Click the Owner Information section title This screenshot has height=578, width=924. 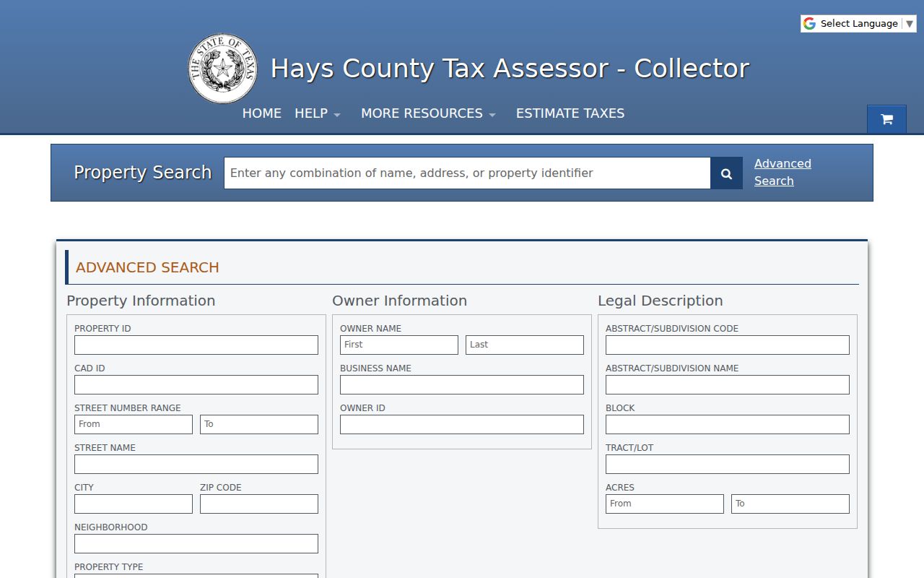tap(399, 301)
